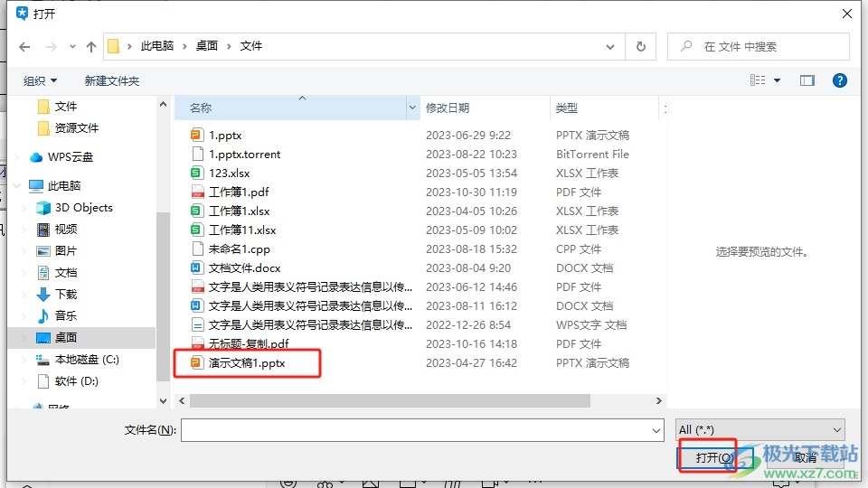Viewport: 868px width, 488px height.
Task: Select the 演示文稿1.pptx file
Action: [x=247, y=362]
